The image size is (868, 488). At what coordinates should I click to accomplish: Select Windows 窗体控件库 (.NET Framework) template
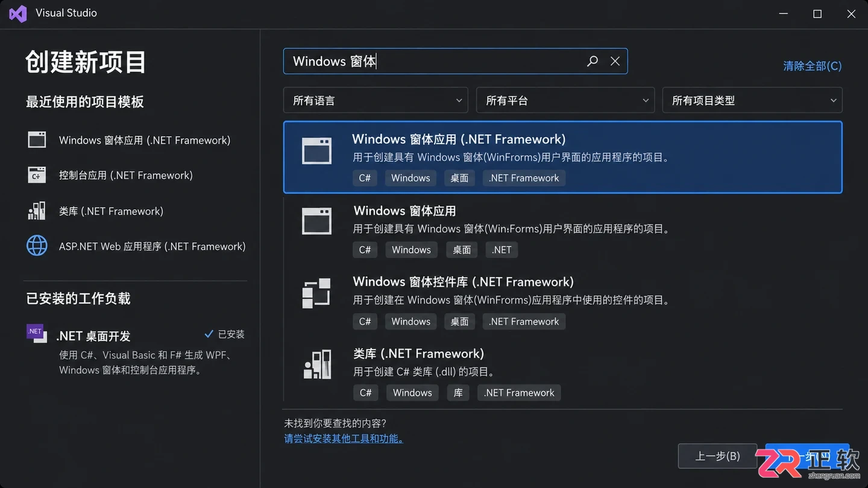(x=563, y=301)
